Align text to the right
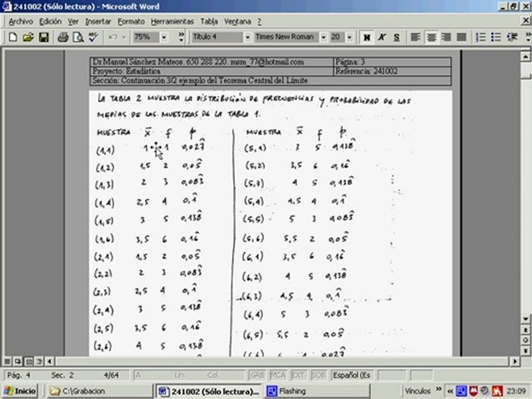 pyautogui.click(x=446, y=37)
